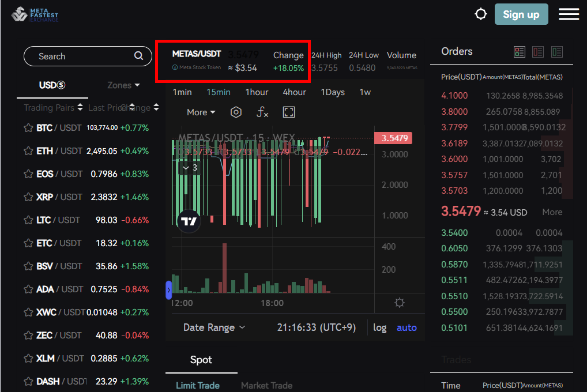The image size is (587, 392).
Task: Star the XLM/USDT pair
Action: 28,359
